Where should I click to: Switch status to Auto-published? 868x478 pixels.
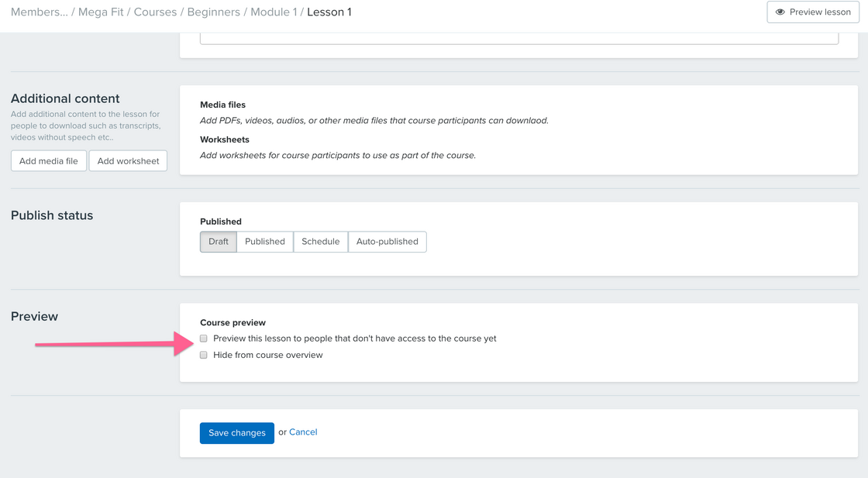[387, 242]
